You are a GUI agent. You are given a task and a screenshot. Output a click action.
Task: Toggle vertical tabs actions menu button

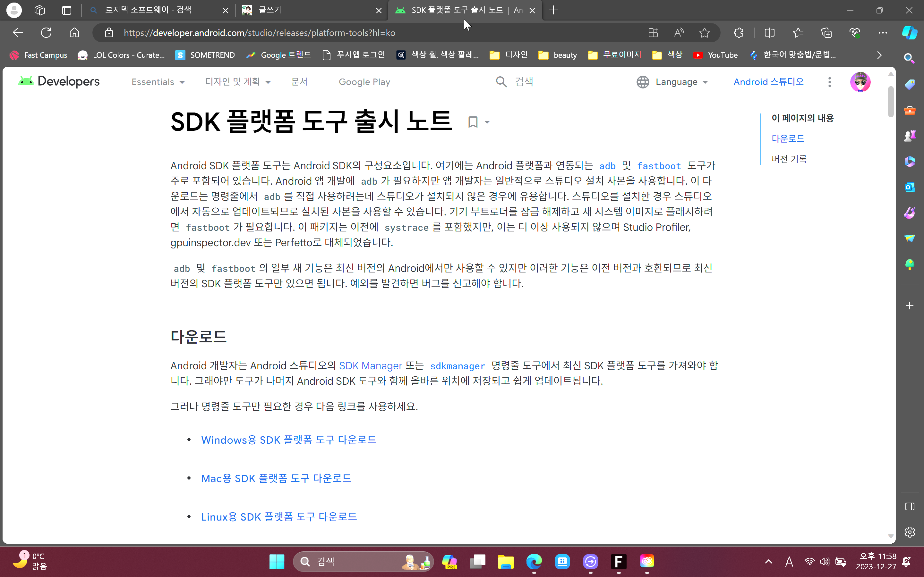(67, 10)
